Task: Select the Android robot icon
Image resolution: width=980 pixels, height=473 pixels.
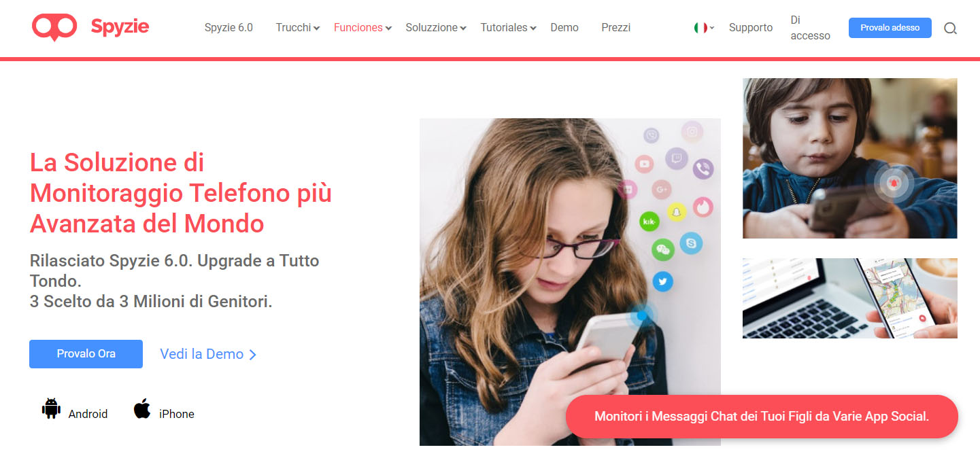Action: click(x=51, y=408)
